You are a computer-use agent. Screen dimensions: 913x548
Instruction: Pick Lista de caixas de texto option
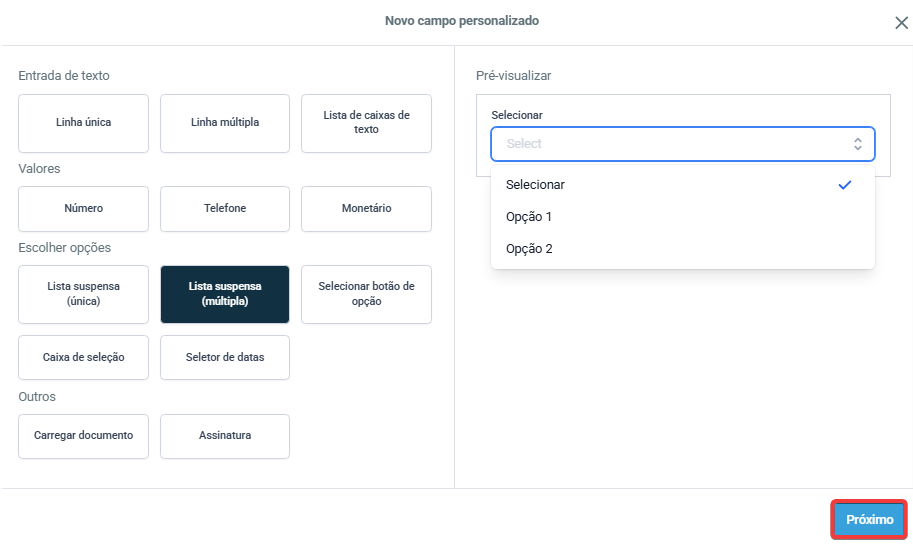(x=366, y=123)
